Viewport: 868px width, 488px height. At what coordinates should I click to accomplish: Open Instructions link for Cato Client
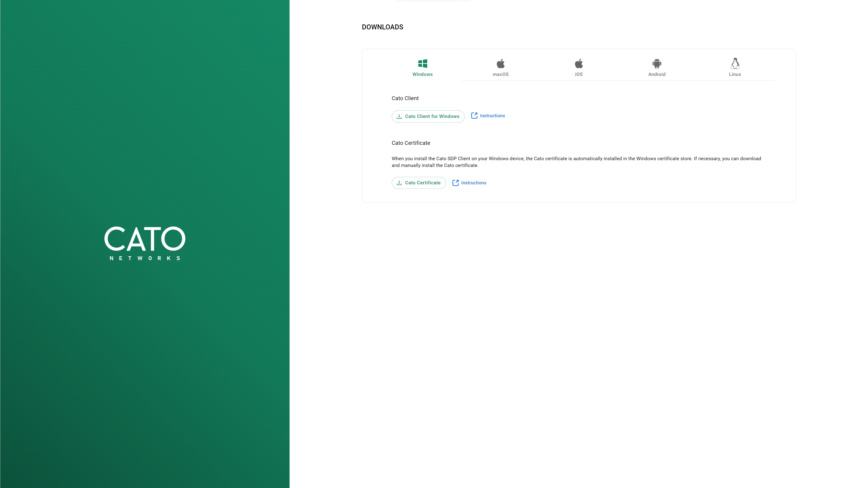pyautogui.click(x=492, y=116)
